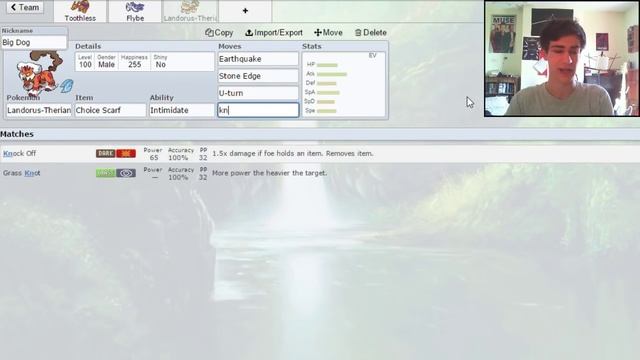640x360 pixels.
Task: Select the Stone Edge move field
Action: [x=258, y=76]
